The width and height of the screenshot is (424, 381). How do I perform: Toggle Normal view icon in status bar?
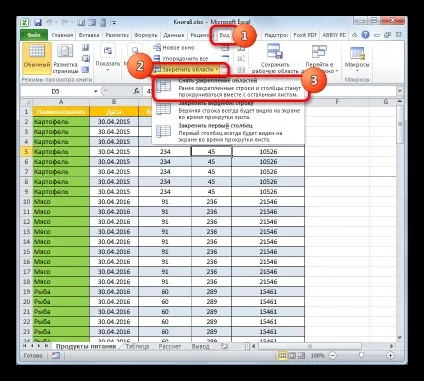tap(282, 356)
